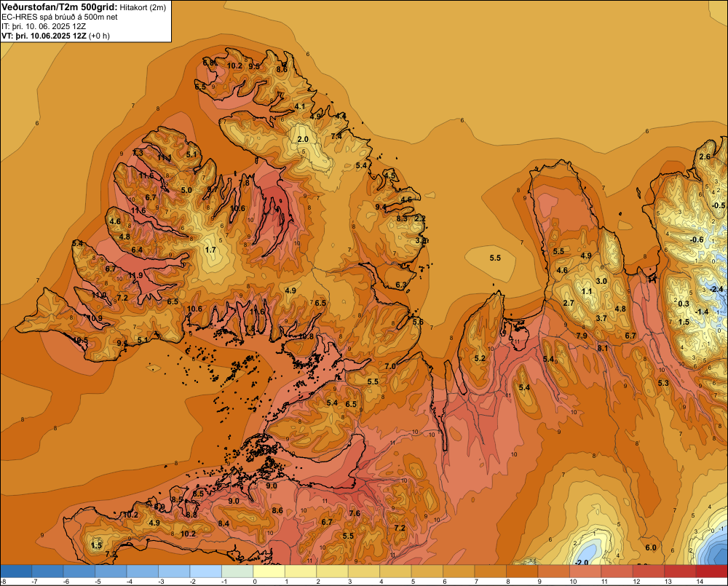
Task: Click the 'EC-HRES spá brúuð á 500m net' line
Action: pyautogui.click(x=60, y=17)
